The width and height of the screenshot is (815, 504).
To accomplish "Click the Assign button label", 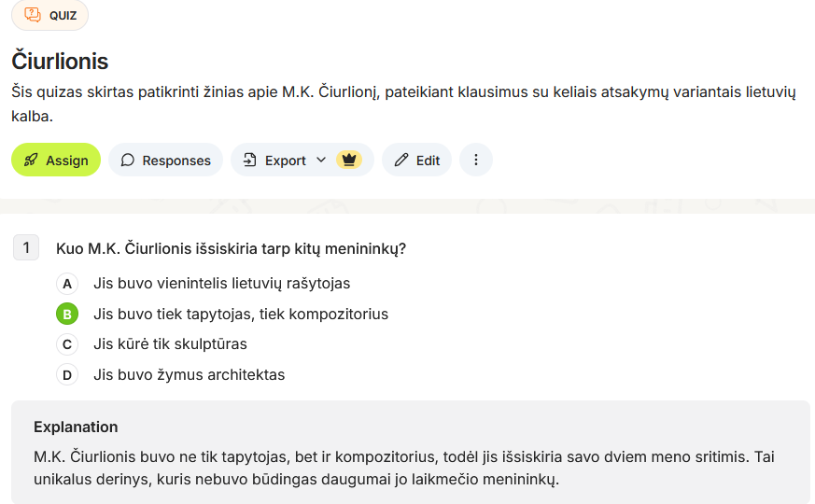I will 67,161.
